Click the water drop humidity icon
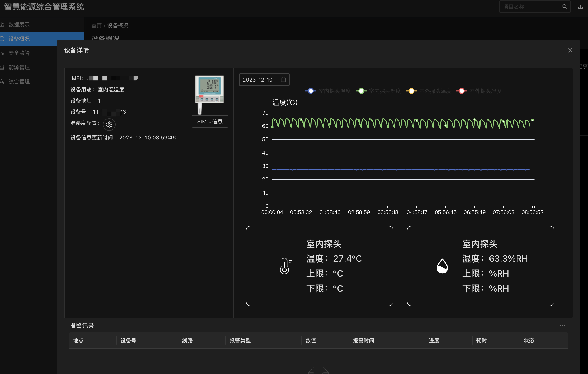 [x=442, y=266]
